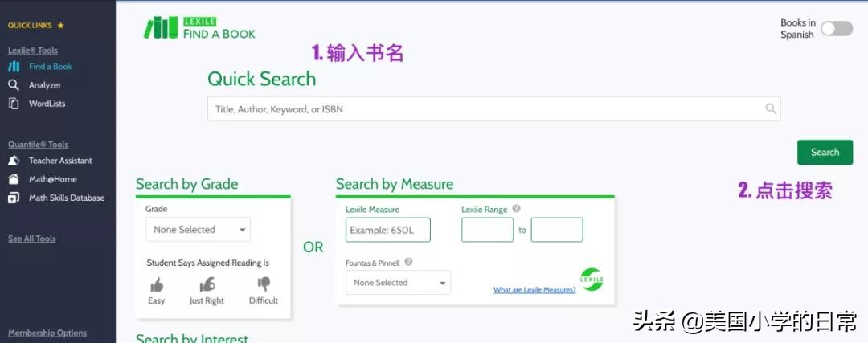The width and height of the screenshot is (868, 343).
Task: Select the Just Right thumb icon
Action: (x=207, y=285)
